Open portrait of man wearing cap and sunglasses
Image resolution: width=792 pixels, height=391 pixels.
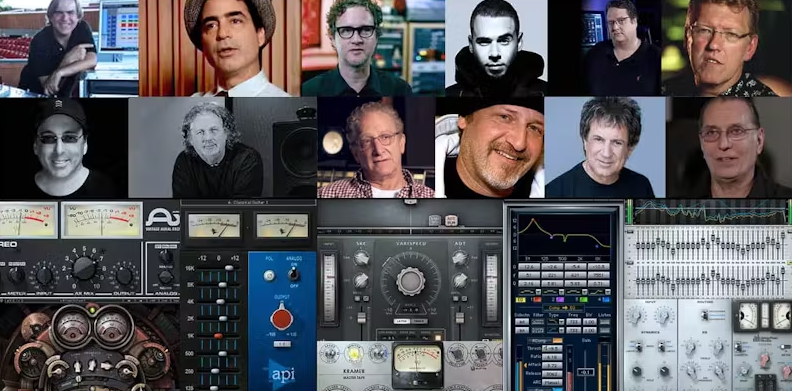(64, 148)
